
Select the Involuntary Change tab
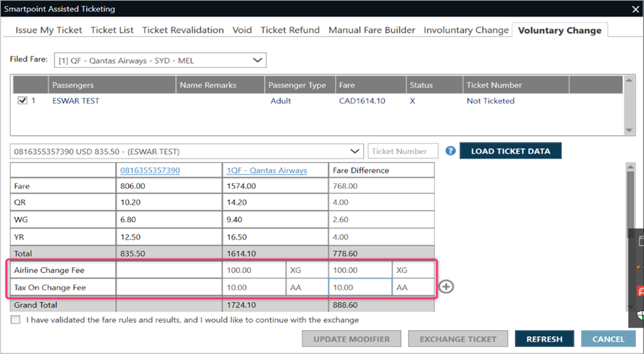466,30
